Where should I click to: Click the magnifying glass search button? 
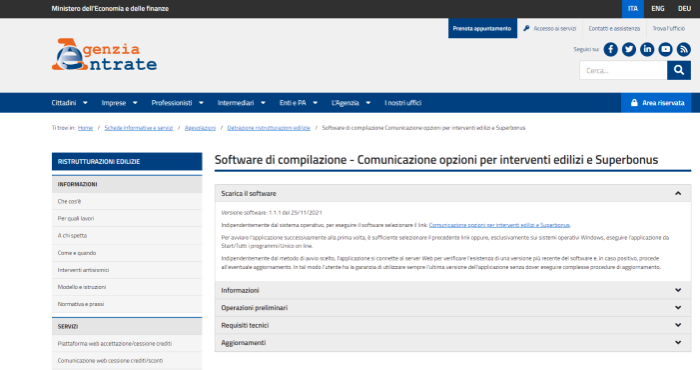click(x=679, y=70)
